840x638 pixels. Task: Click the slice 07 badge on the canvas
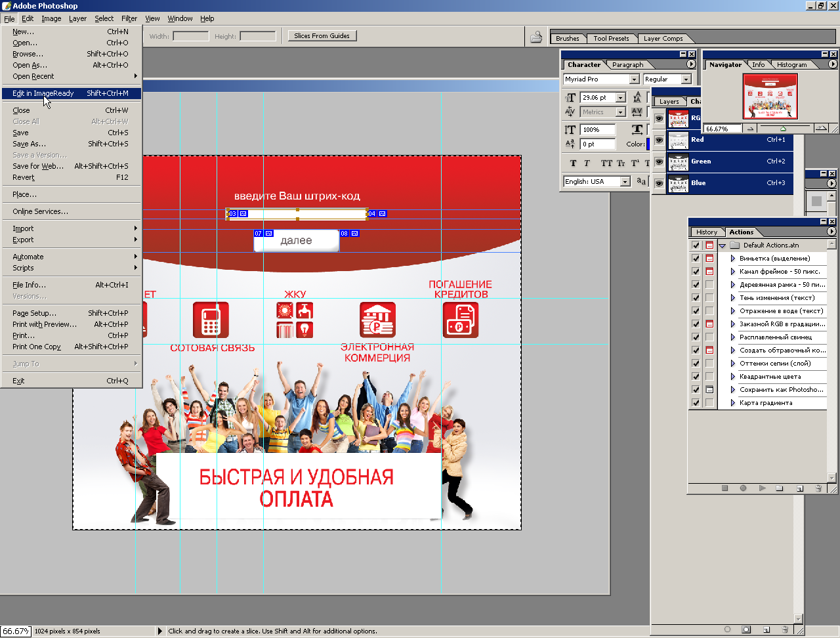(258, 234)
